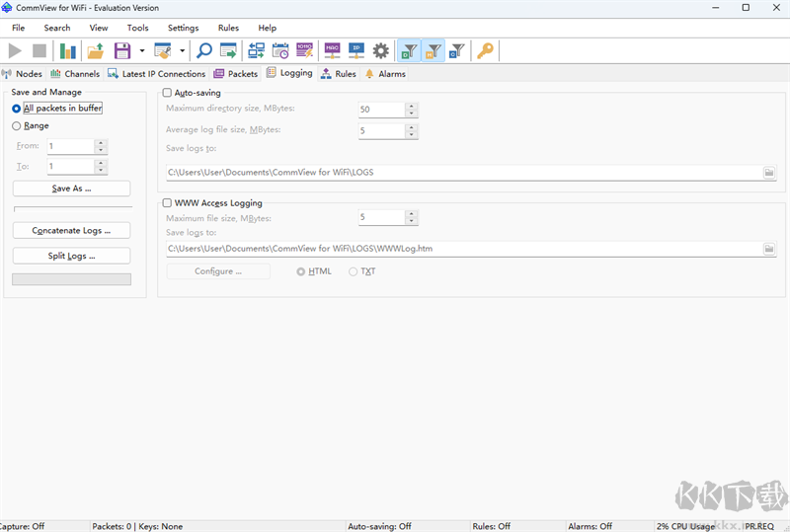Select the All packets in buffer radio

(x=16, y=109)
